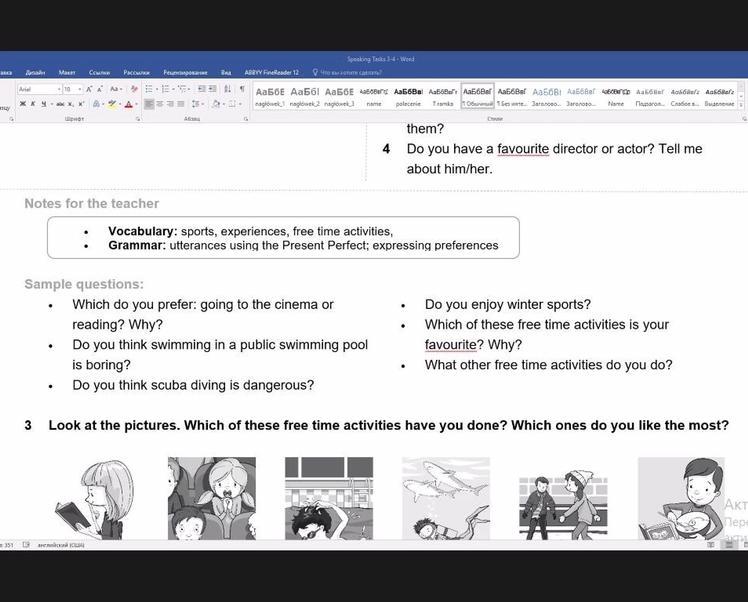Center align the paragraph text
The image size is (748, 602).
pyautogui.click(x=160, y=104)
